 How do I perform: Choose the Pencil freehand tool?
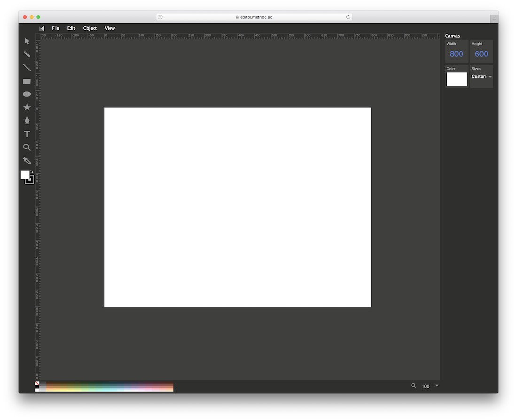click(27, 54)
